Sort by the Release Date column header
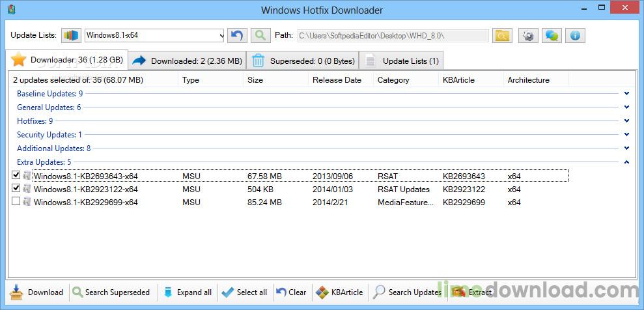This screenshot has height=310, width=644. click(x=341, y=80)
